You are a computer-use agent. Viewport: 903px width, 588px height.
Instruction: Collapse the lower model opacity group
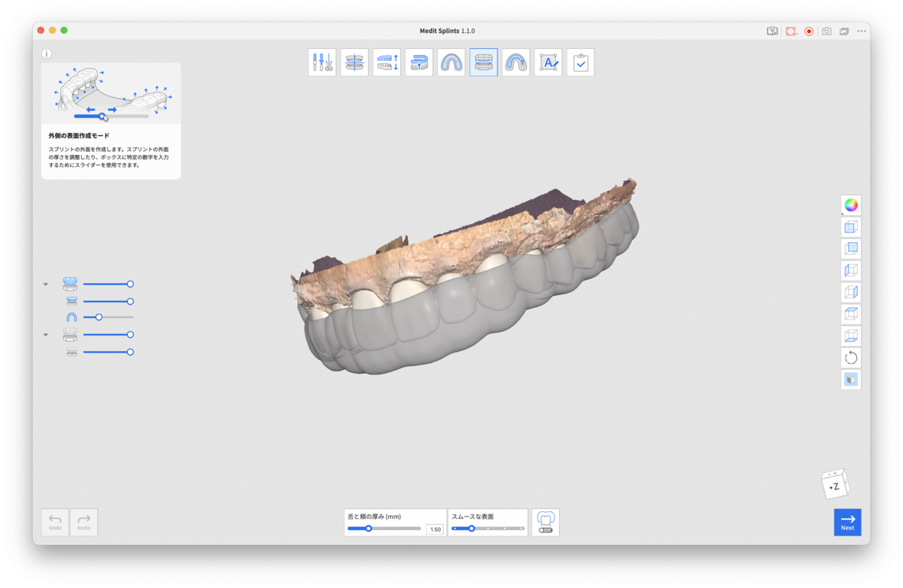[x=45, y=335]
